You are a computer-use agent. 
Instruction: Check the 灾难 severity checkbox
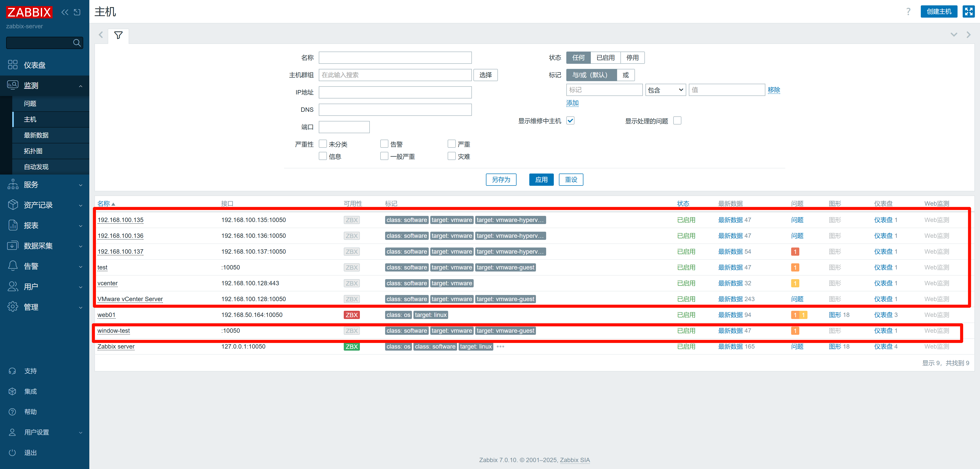pos(451,156)
